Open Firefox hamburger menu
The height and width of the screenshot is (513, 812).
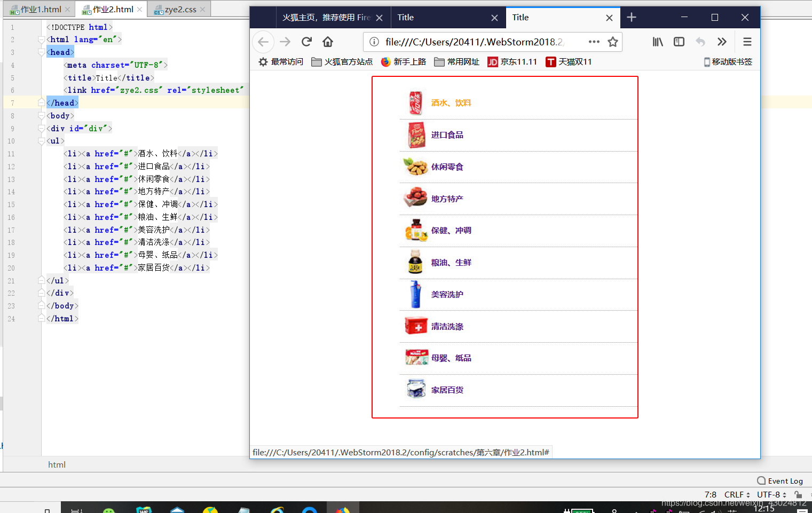[747, 42]
